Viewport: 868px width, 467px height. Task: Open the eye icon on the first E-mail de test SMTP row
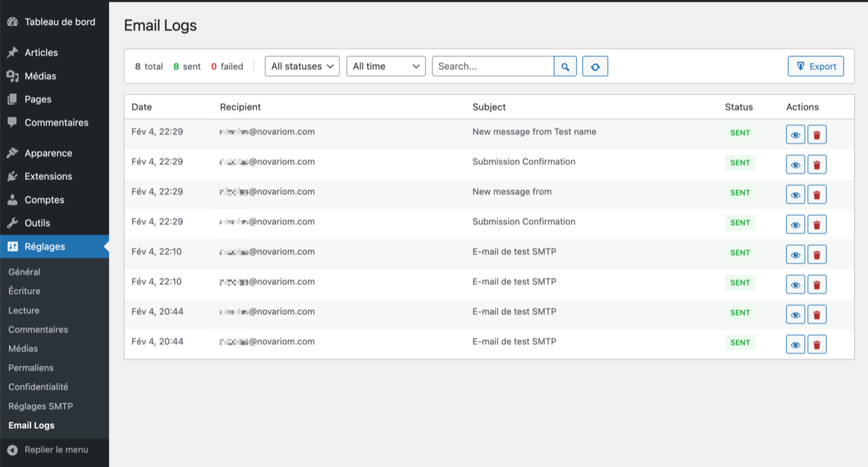tap(795, 254)
